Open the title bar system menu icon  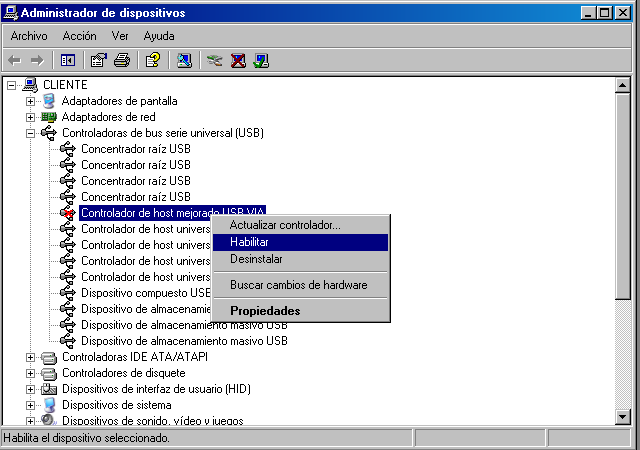click(11, 13)
